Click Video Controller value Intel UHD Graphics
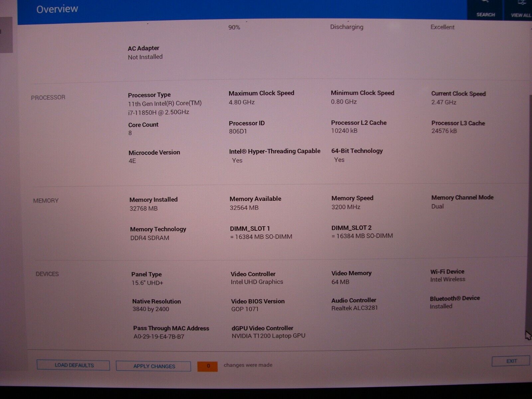This screenshot has height=399, width=532. 257,282
